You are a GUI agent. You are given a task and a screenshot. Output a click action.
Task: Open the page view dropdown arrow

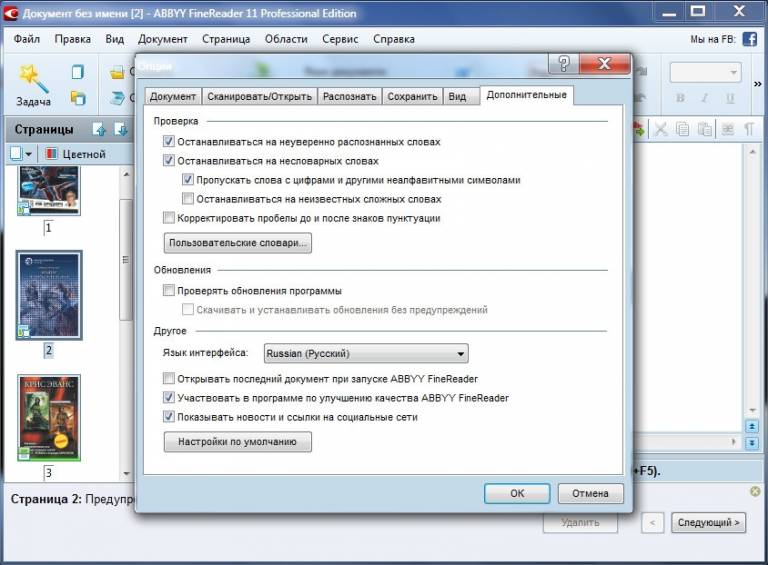point(28,155)
